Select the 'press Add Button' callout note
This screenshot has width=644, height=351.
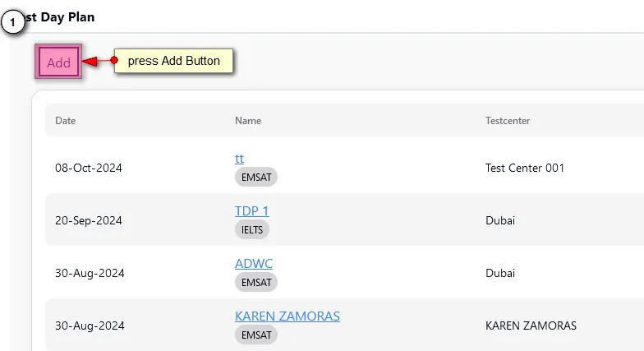pos(174,61)
